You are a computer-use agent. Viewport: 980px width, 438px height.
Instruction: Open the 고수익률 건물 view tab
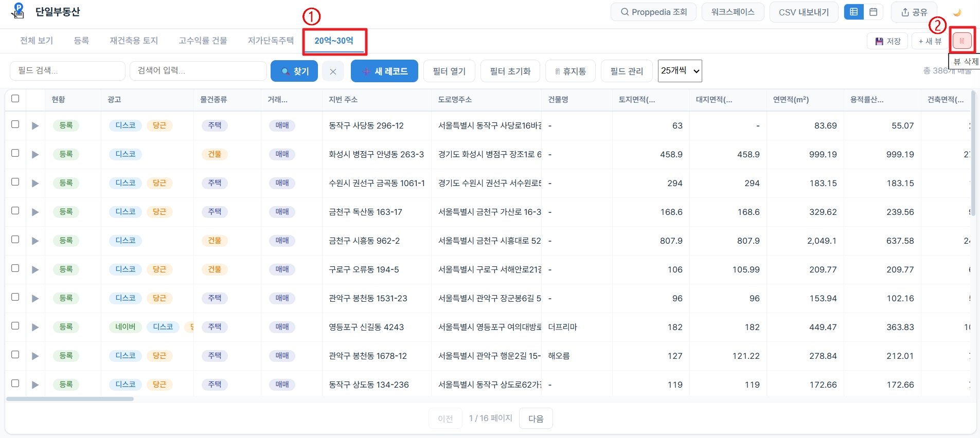tap(203, 41)
